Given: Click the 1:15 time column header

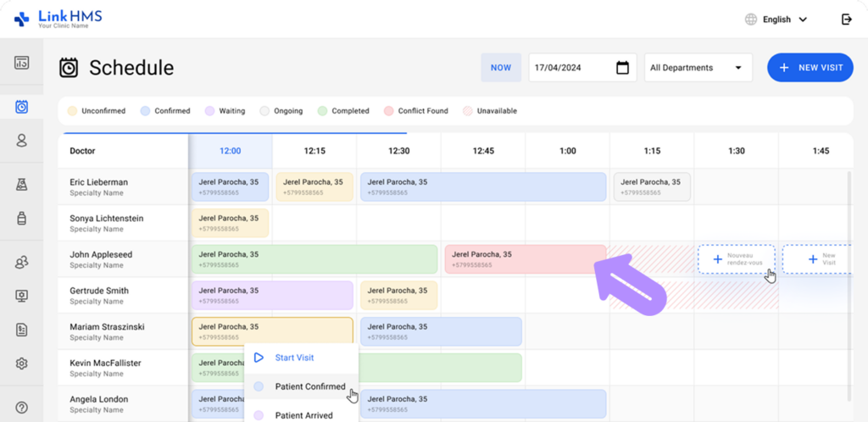Looking at the screenshot, I should click(x=652, y=151).
